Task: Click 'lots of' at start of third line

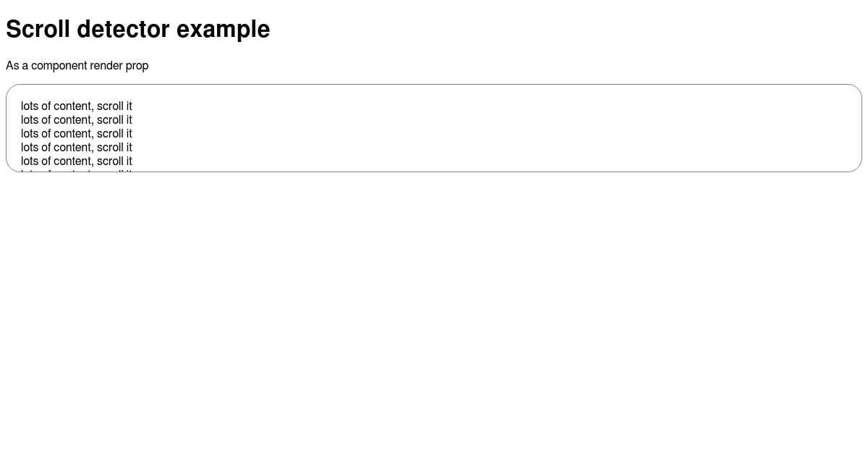Action: [35, 134]
